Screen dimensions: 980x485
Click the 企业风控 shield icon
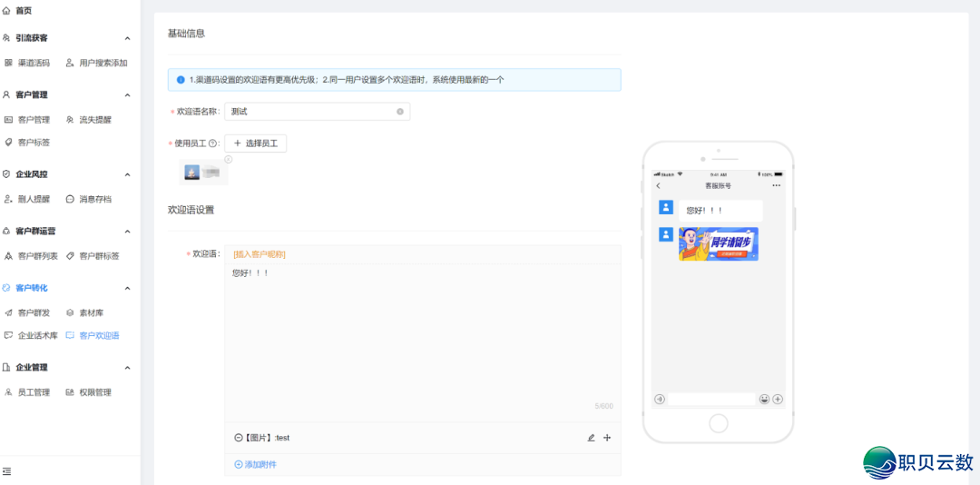click(x=6, y=174)
